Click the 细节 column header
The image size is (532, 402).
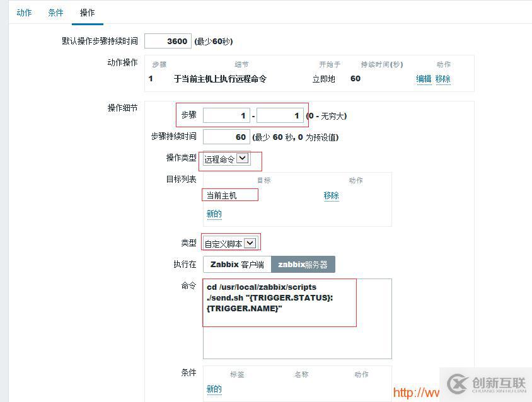241,64
